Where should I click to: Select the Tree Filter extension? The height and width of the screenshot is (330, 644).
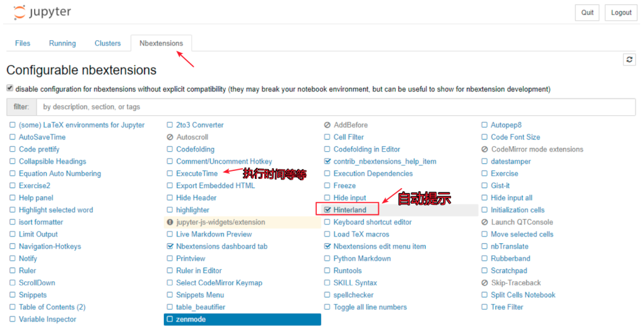point(507,307)
